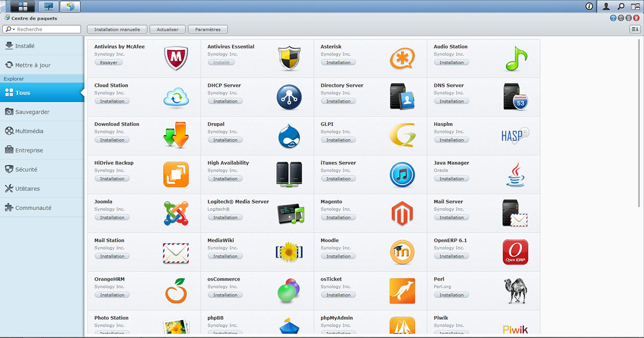Click the MediaWiki sunflower icon

(289, 252)
